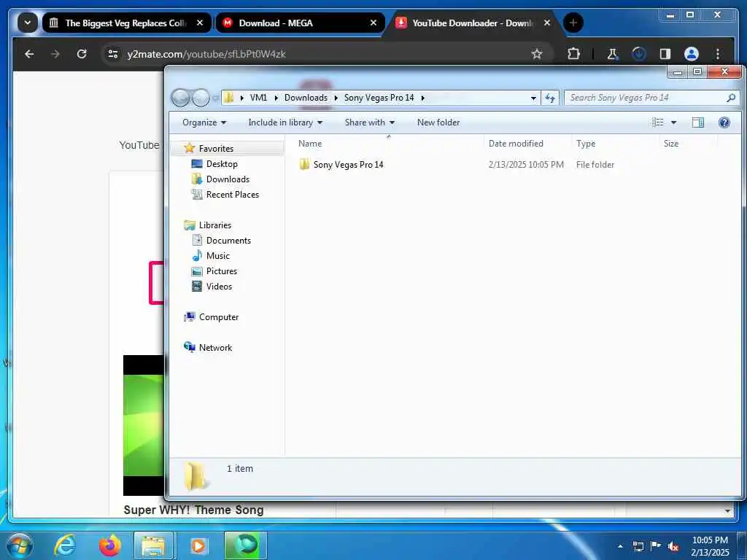This screenshot has height=560, width=747.
Task: Open Windows Media Player taskbar icon
Action: coord(199,545)
